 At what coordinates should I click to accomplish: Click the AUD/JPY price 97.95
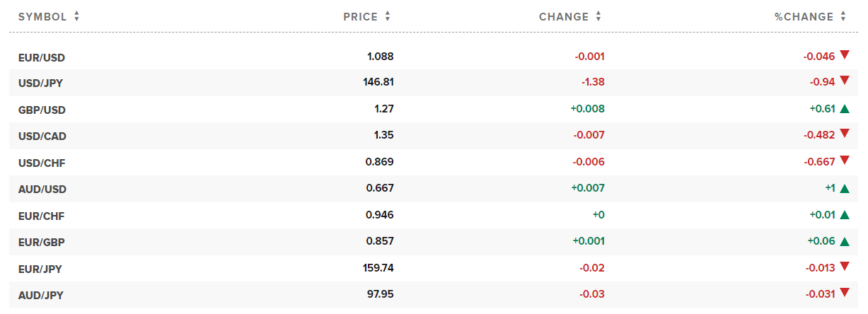pyautogui.click(x=381, y=294)
